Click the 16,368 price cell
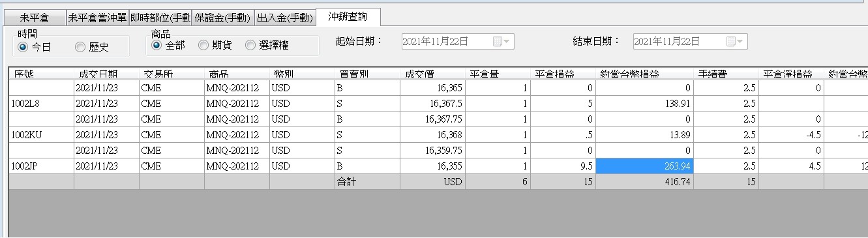This screenshot has height=238, width=868. click(x=432, y=135)
